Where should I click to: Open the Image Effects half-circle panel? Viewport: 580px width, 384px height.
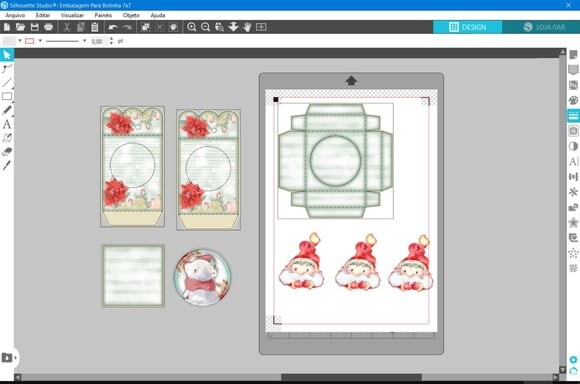(573, 146)
